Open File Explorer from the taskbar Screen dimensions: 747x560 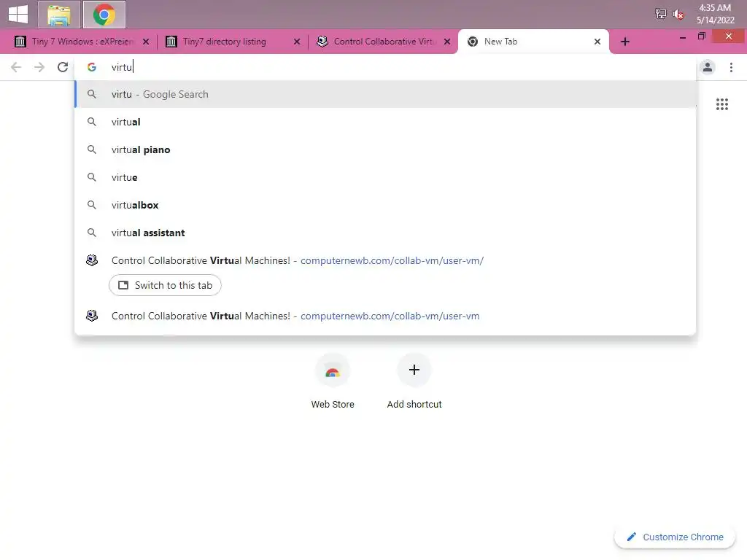click(58, 15)
